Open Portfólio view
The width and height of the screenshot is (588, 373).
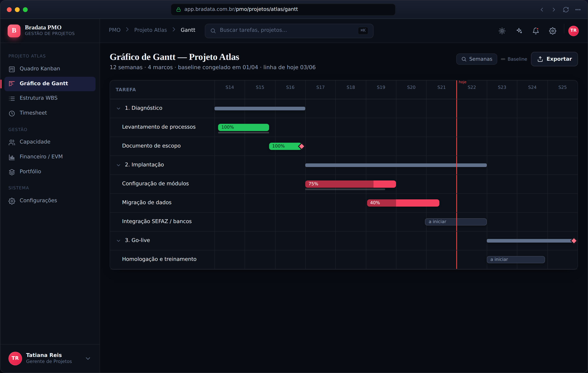tap(50, 172)
